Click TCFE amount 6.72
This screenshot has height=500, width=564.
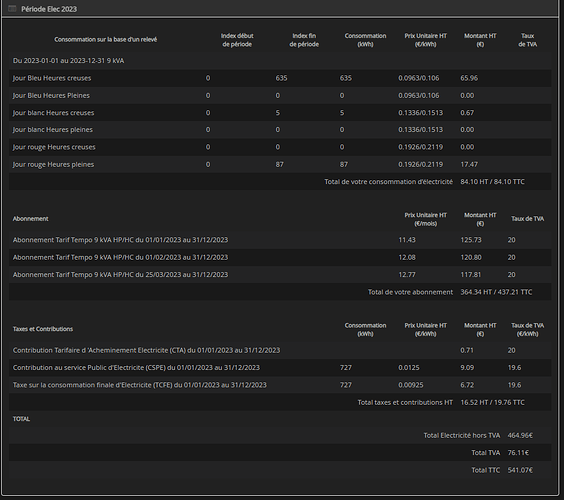click(x=467, y=385)
